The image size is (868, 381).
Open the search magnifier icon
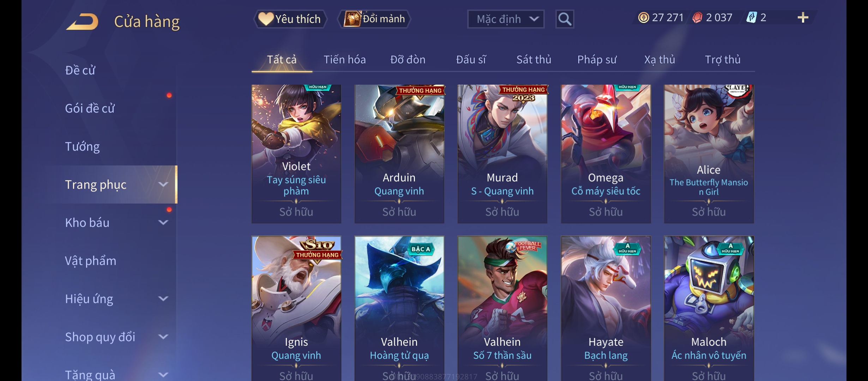pos(565,19)
